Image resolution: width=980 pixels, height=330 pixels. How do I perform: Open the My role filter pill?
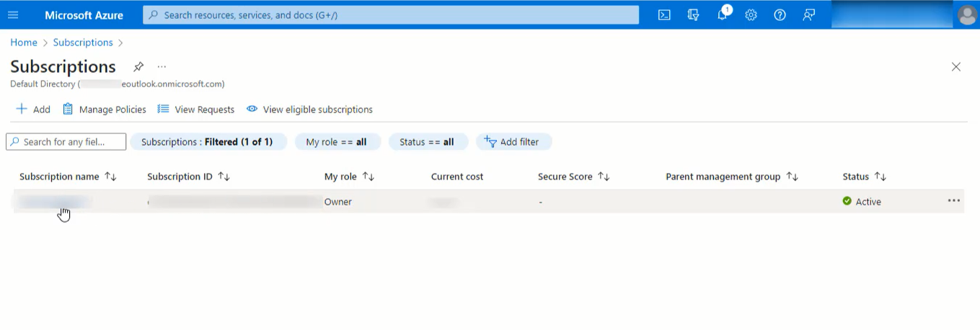click(337, 142)
